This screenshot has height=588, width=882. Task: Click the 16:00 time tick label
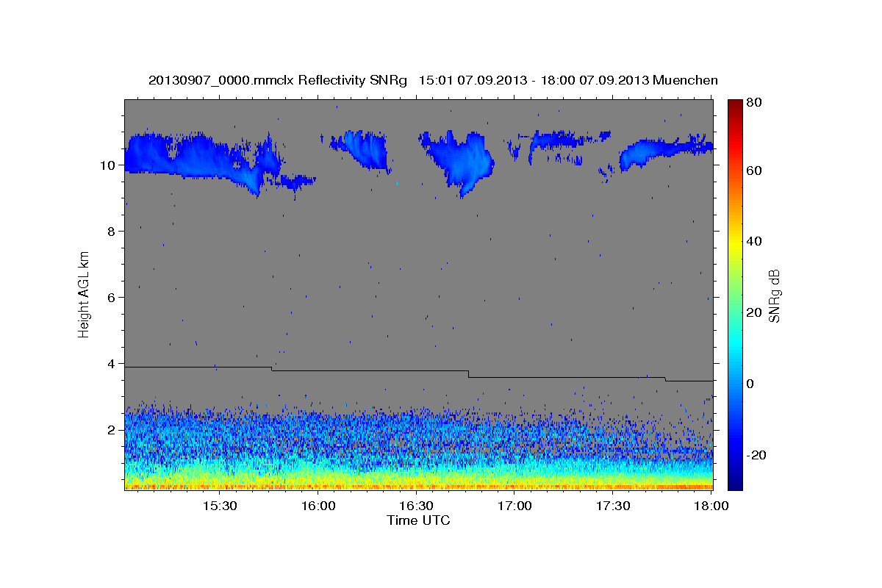pos(318,506)
